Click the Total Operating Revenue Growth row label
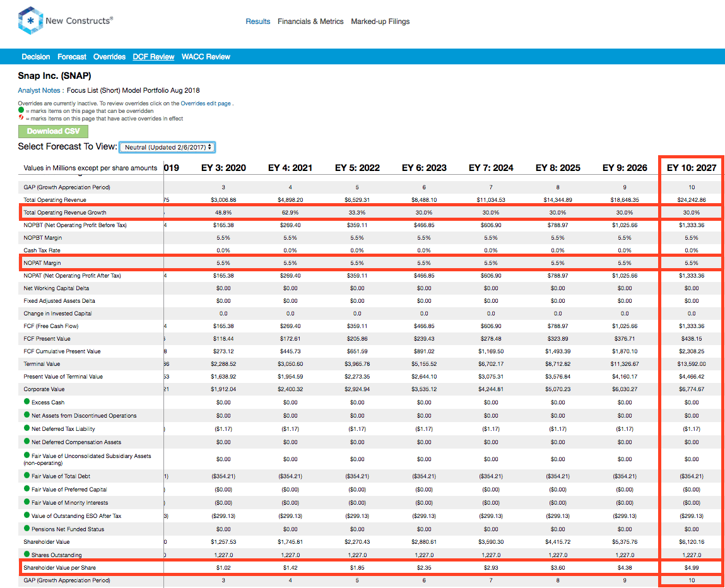The width and height of the screenshot is (725, 588). pos(65,213)
